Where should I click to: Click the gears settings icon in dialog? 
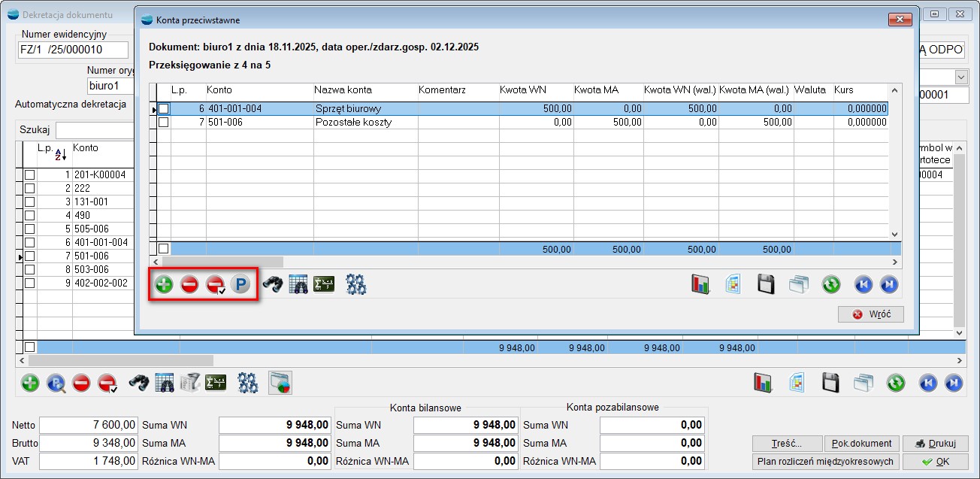(x=355, y=284)
